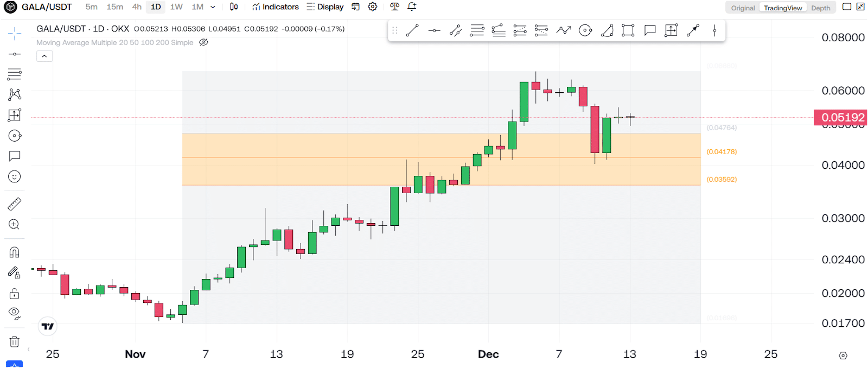The width and height of the screenshot is (868, 368).
Task: Switch to Original chart view
Action: (x=743, y=8)
